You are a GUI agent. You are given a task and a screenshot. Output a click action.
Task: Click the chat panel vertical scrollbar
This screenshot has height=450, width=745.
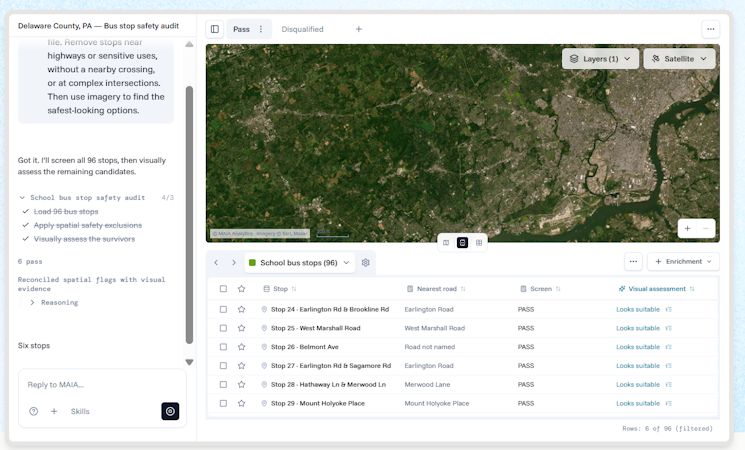[x=189, y=215]
